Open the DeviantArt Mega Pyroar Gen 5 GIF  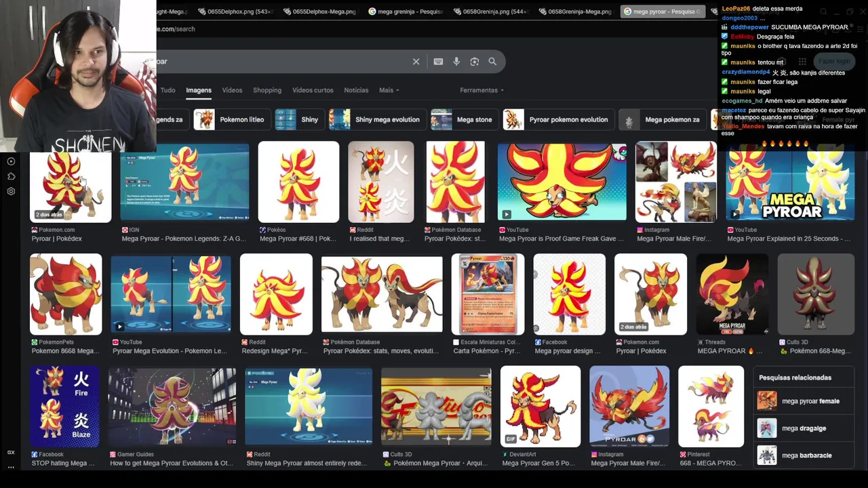540,407
